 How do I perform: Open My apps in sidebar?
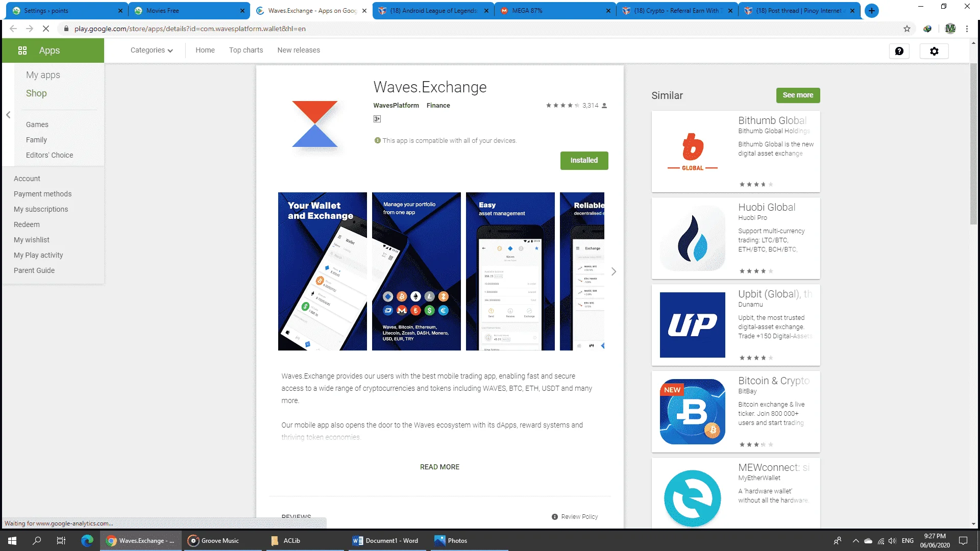click(43, 75)
